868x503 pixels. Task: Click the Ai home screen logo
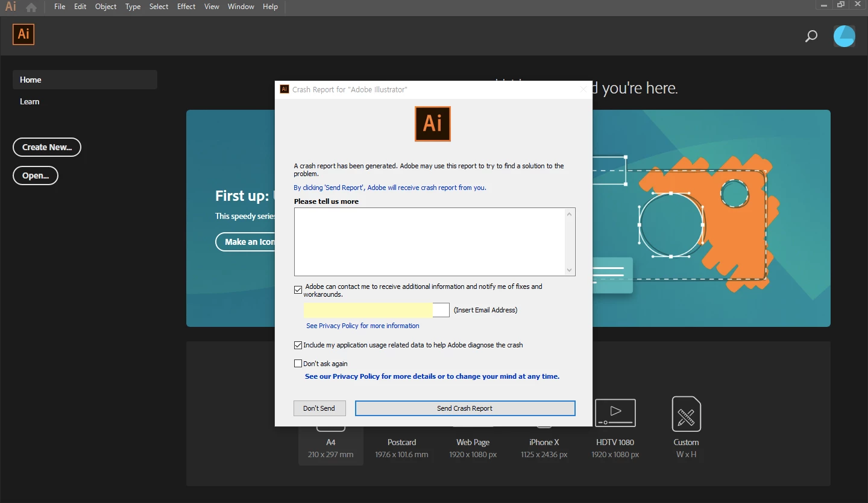coord(24,34)
